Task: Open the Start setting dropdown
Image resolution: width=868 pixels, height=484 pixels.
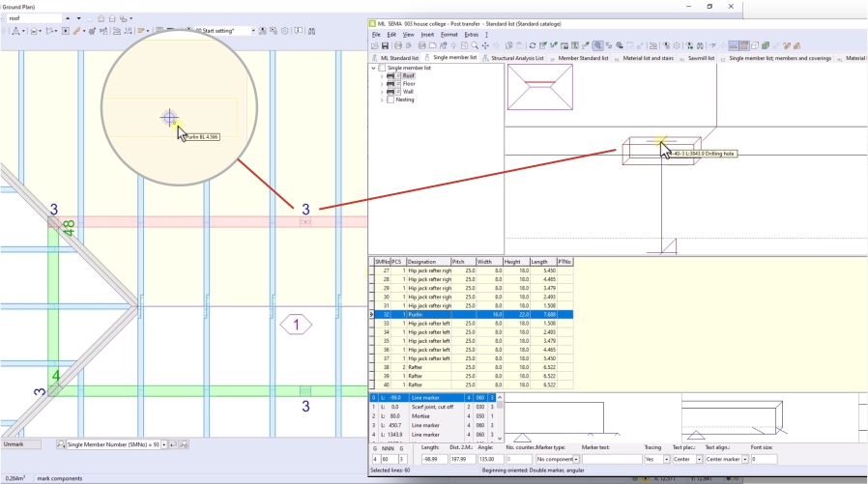Action: point(254,31)
